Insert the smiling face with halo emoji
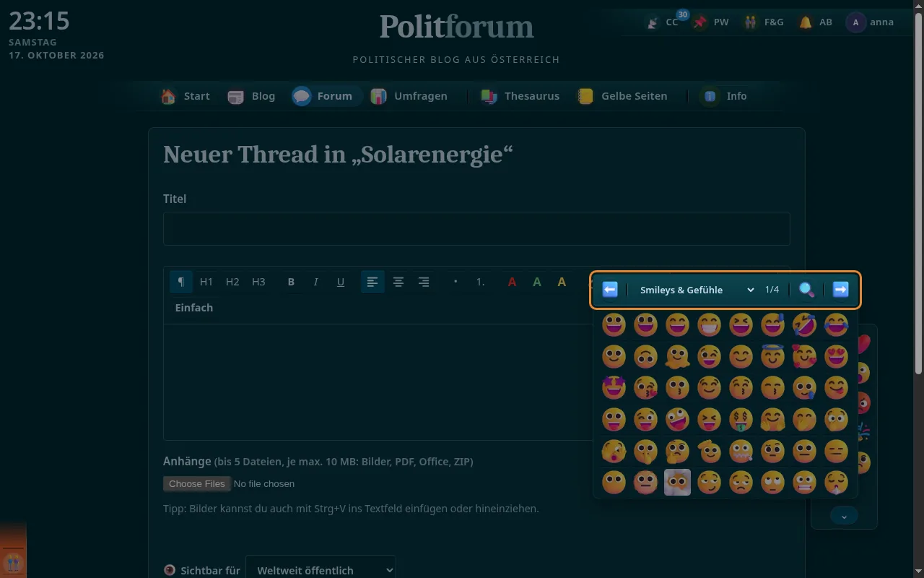 [772, 356]
